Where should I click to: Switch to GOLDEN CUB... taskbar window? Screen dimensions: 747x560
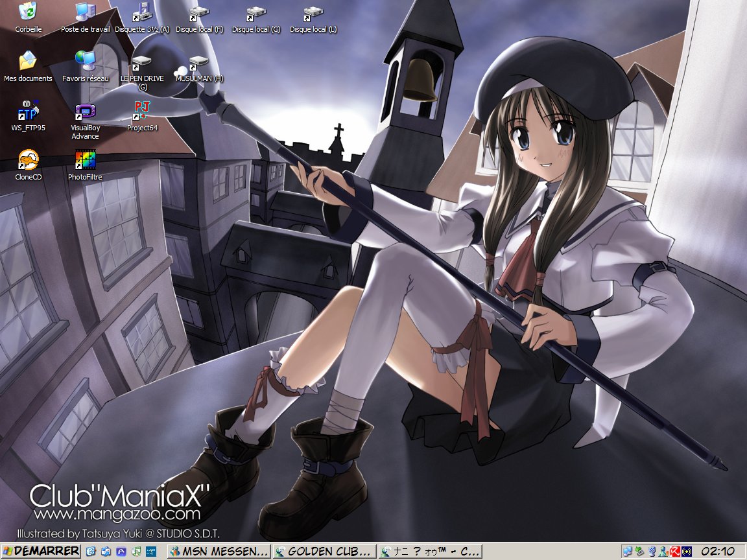click(324, 552)
